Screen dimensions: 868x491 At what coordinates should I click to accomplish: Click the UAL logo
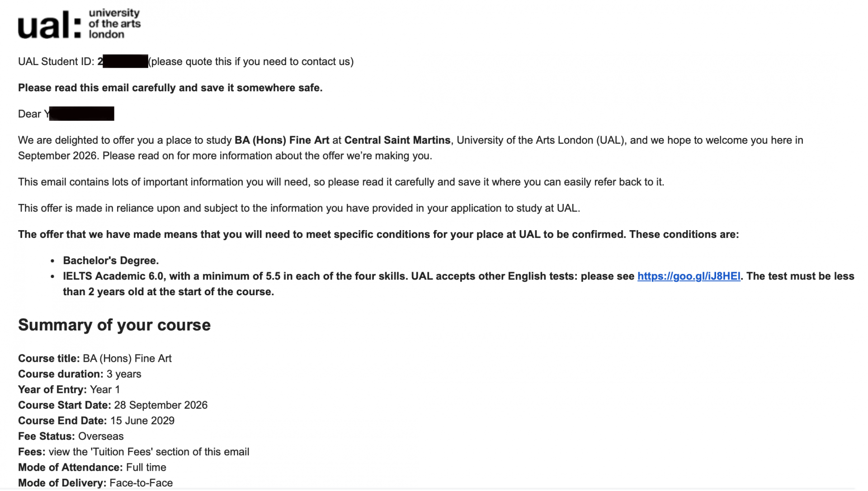click(x=79, y=24)
